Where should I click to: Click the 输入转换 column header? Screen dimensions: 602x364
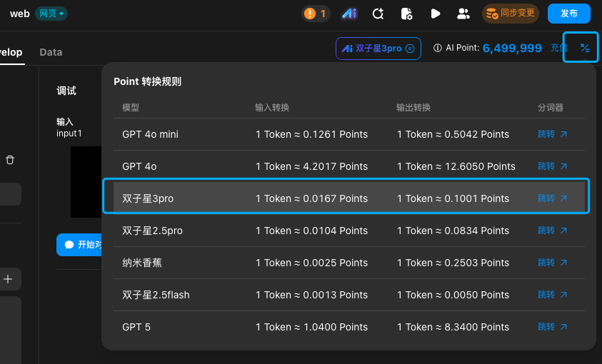point(272,108)
